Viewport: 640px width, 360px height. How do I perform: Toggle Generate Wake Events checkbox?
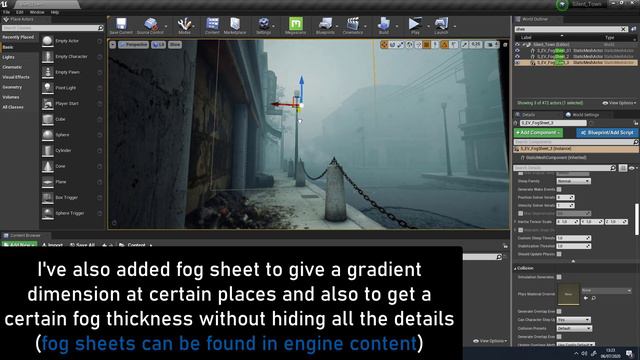coord(559,189)
